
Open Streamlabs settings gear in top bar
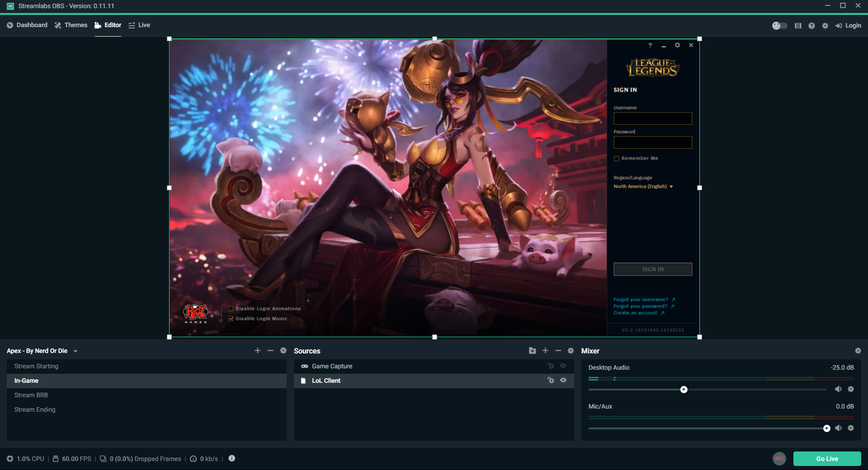[x=825, y=26]
